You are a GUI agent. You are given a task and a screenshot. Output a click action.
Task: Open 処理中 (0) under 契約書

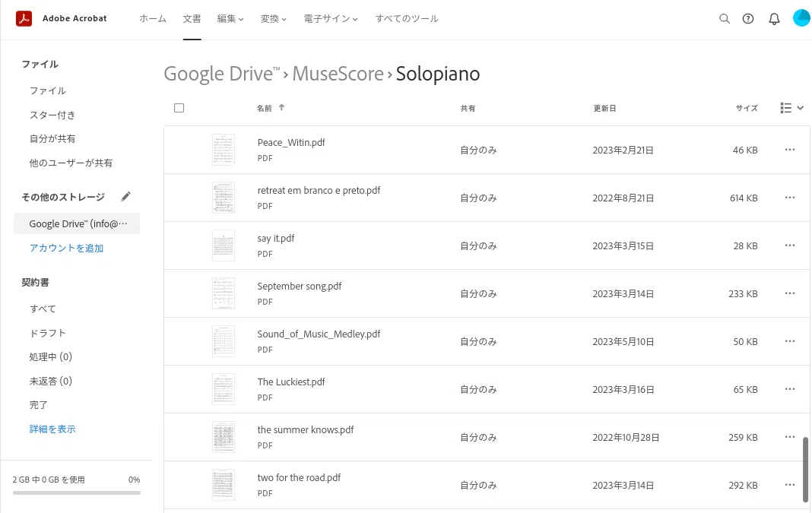coord(51,356)
